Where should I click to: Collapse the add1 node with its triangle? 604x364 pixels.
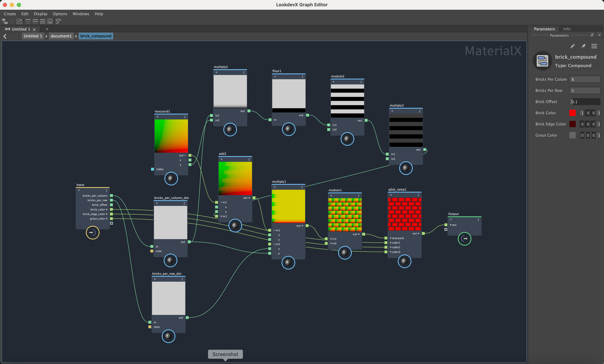point(221,159)
